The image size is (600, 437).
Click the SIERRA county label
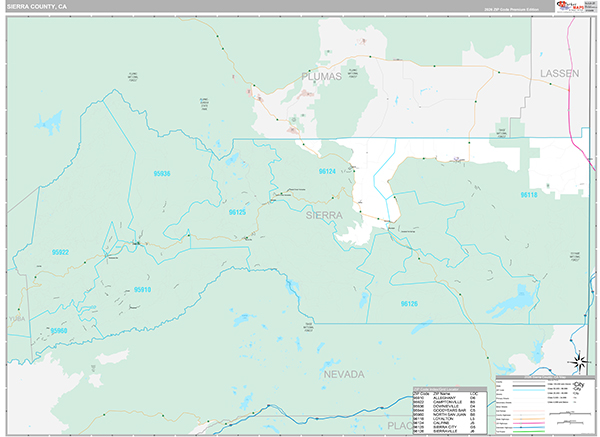tap(324, 215)
